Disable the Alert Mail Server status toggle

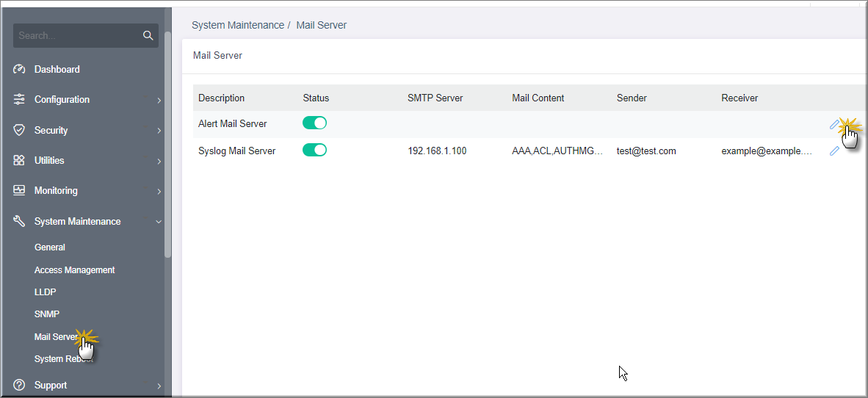pos(314,123)
